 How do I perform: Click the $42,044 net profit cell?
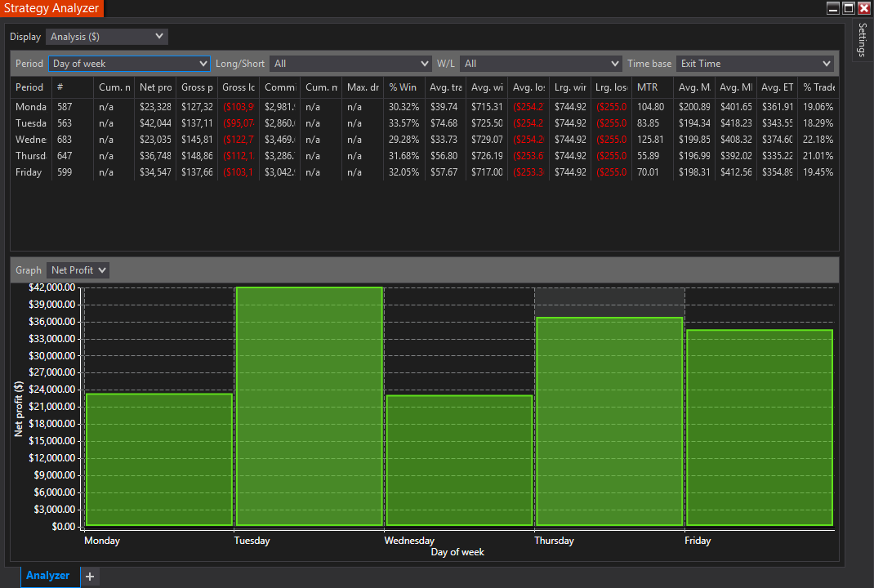155,123
